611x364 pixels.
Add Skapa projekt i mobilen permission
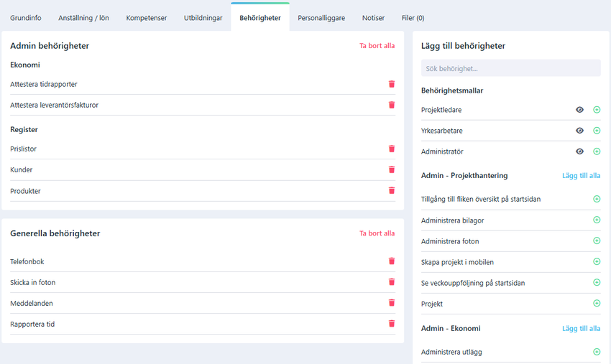[597, 261]
